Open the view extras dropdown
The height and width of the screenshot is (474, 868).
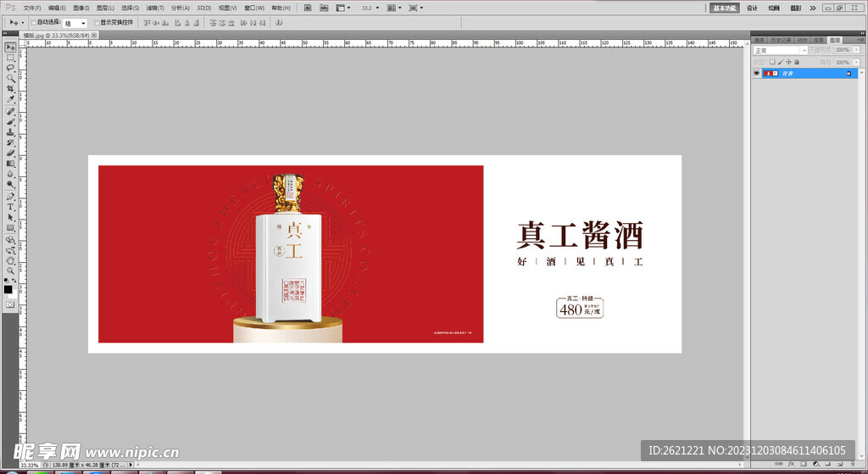tap(343, 8)
